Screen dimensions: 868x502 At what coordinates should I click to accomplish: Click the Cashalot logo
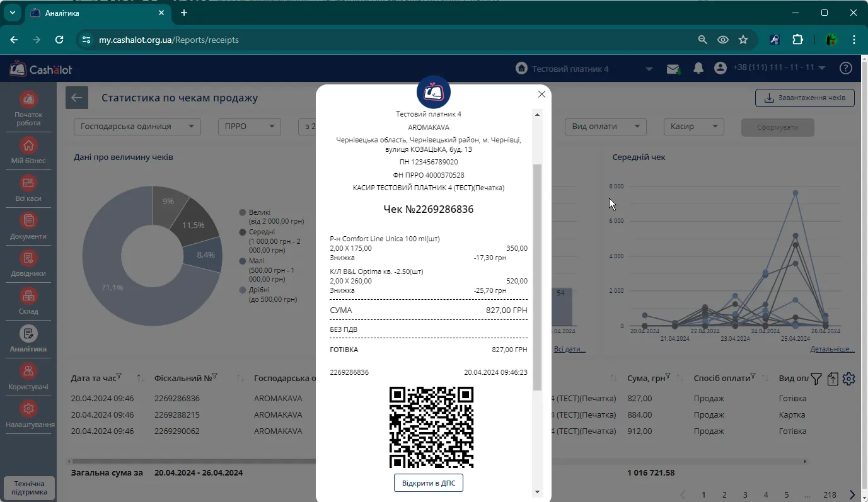coord(41,69)
